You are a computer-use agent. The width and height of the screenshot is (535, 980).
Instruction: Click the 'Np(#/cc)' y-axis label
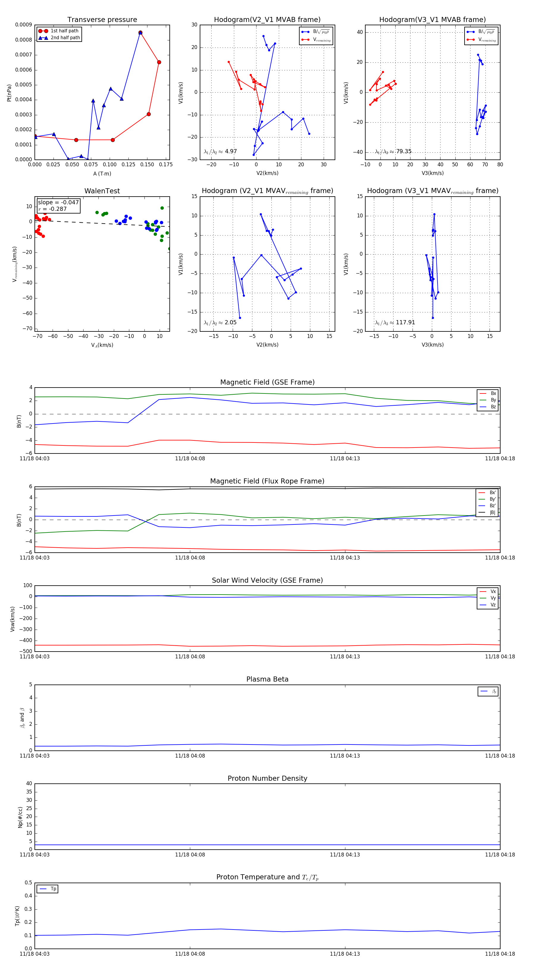click(x=20, y=817)
